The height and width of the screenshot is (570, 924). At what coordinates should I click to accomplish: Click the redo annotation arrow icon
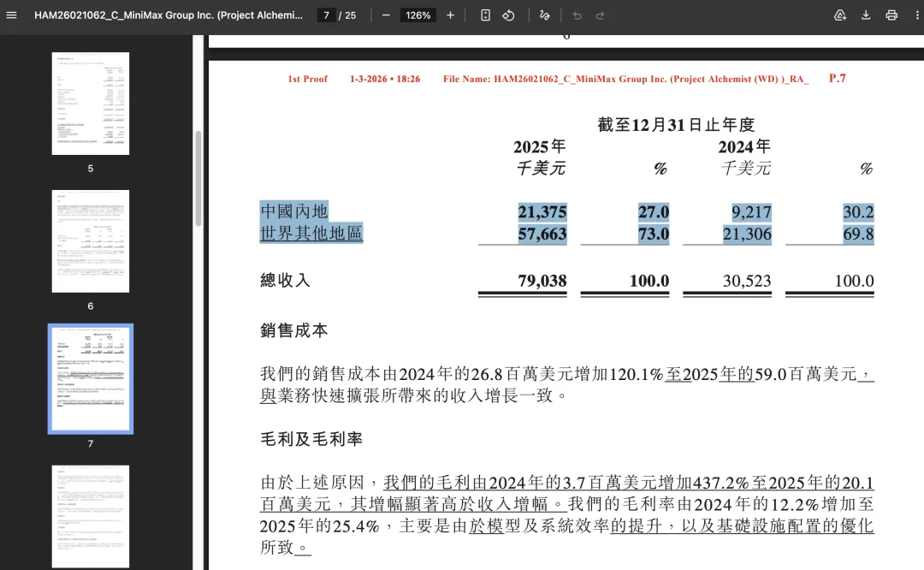601,15
